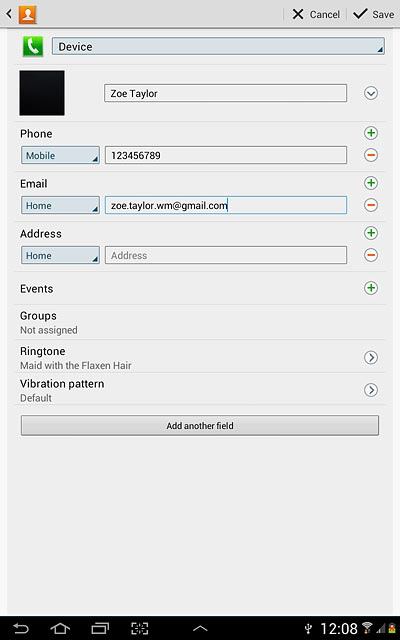Open the Device storage dropdown
Image resolution: width=400 pixels, height=640 pixels.
(x=218, y=46)
